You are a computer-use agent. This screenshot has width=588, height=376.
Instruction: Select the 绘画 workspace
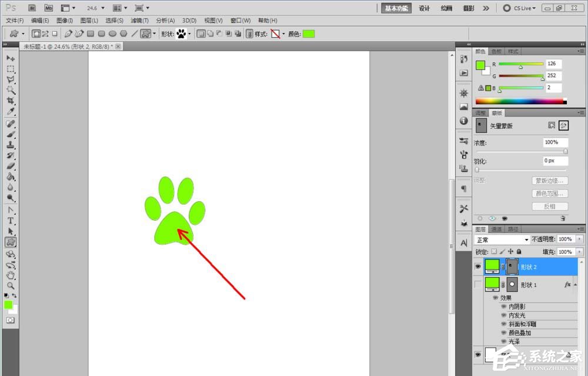[x=446, y=8]
